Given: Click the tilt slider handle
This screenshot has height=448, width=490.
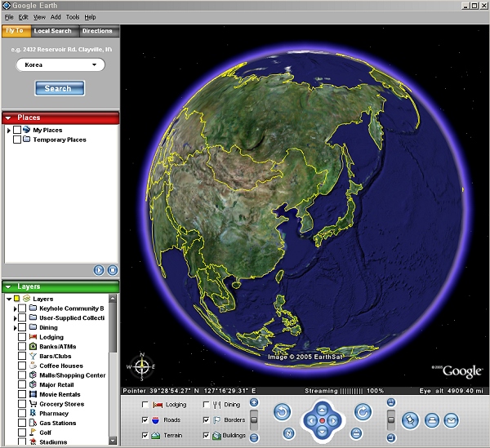Looking at the screenshot, I should [x=391, y=419].
